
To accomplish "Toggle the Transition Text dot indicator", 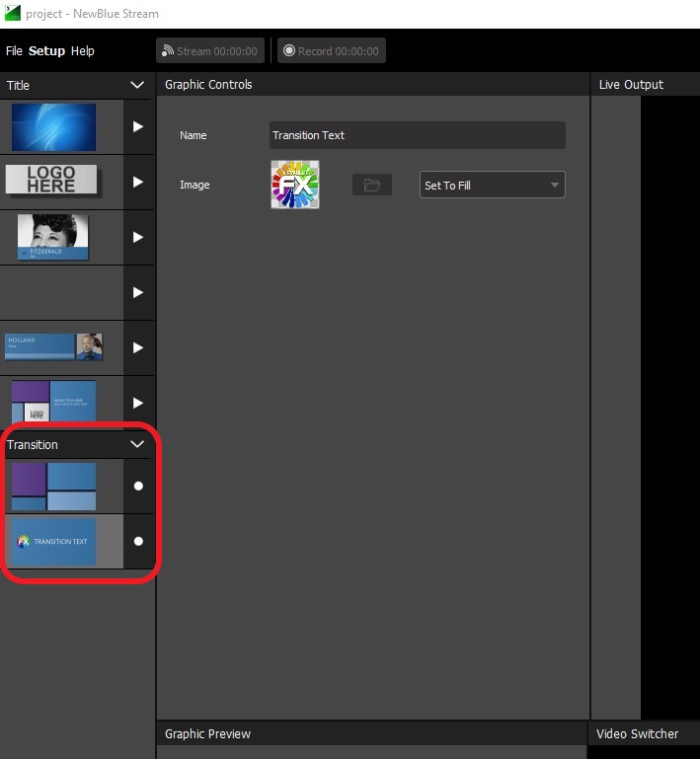I will (138, 541).
